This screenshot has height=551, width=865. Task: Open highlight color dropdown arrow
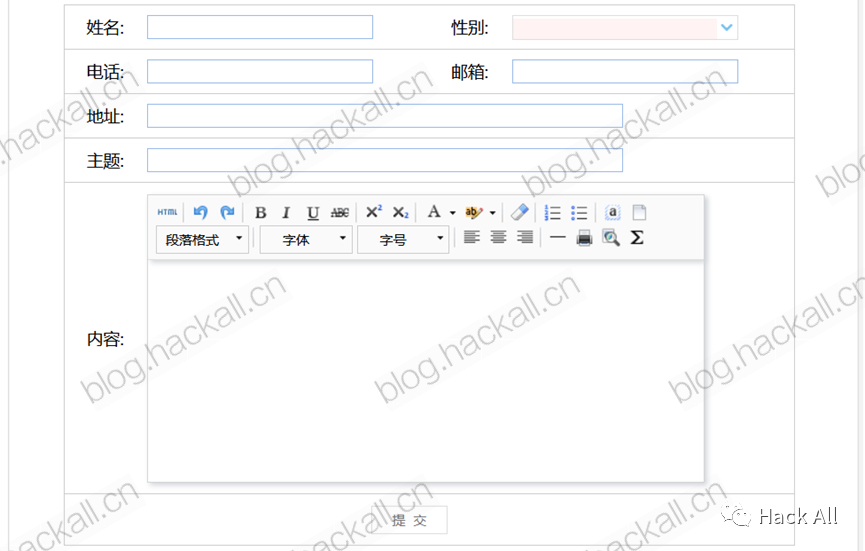coord(493,212)
